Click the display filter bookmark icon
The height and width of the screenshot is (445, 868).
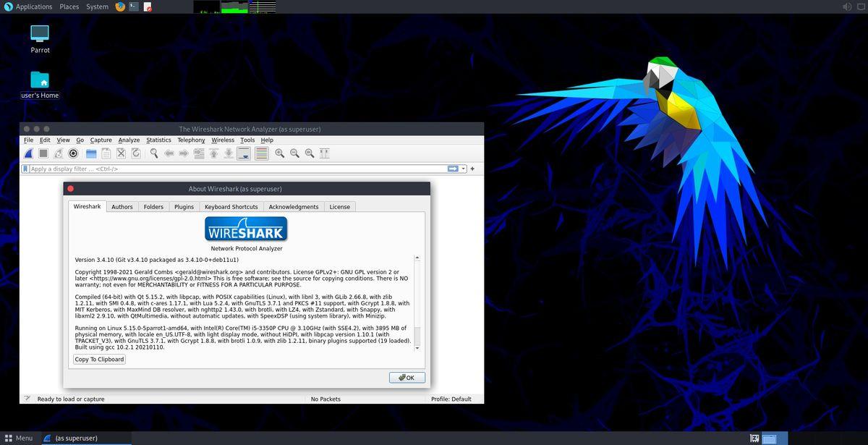point(26,169)
